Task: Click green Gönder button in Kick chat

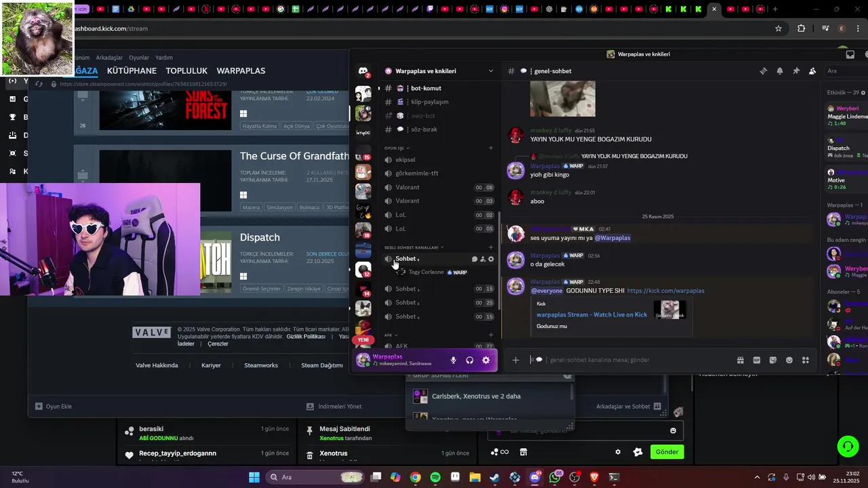Action: click(x=667, y=452)
